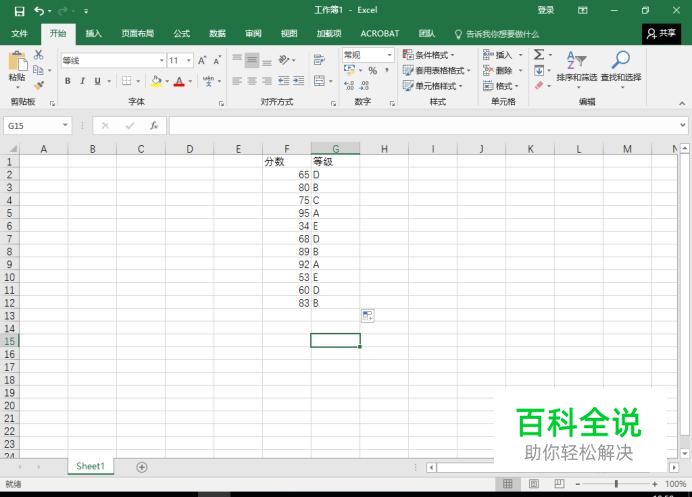The height and width of the screenshot is (497, 692).
Task: Click the increase decimal icon
Action: click(x=349, y=85)
